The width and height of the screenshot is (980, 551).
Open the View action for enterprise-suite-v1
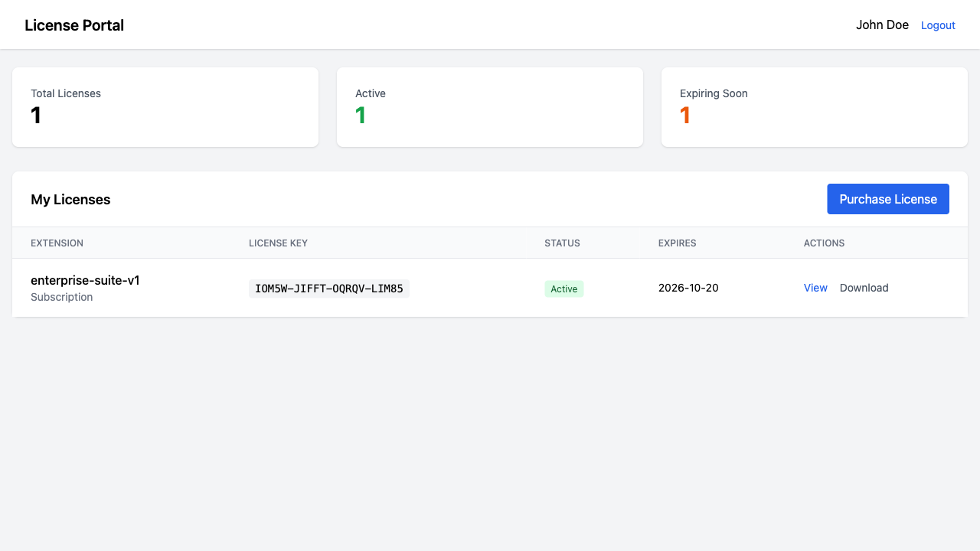click(815, 288)
